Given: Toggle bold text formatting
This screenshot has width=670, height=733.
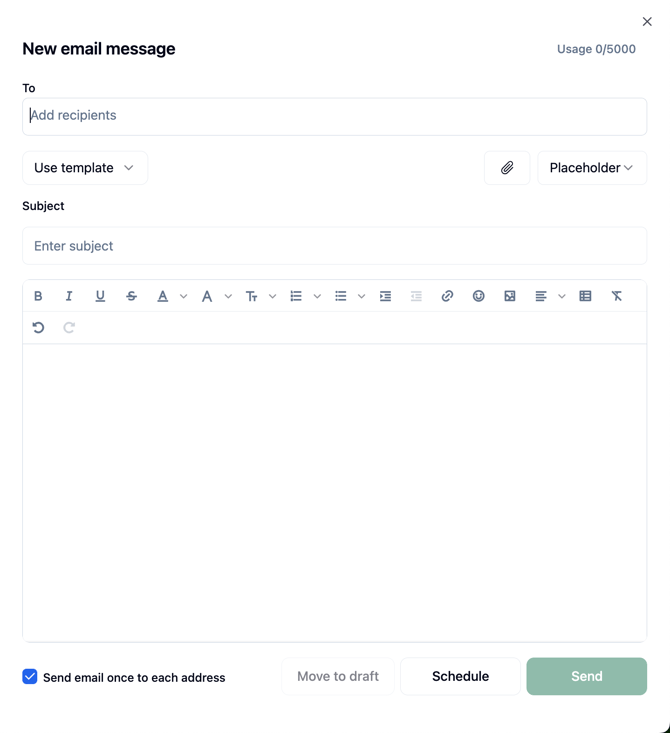Looking at the screenshot, I should (x=38, y=296).
